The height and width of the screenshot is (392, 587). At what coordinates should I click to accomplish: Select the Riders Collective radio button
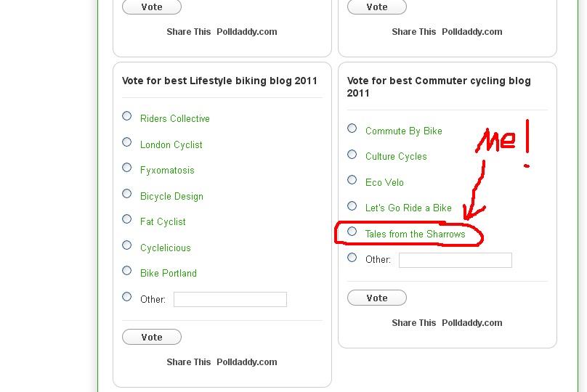[x=127, y=116]
